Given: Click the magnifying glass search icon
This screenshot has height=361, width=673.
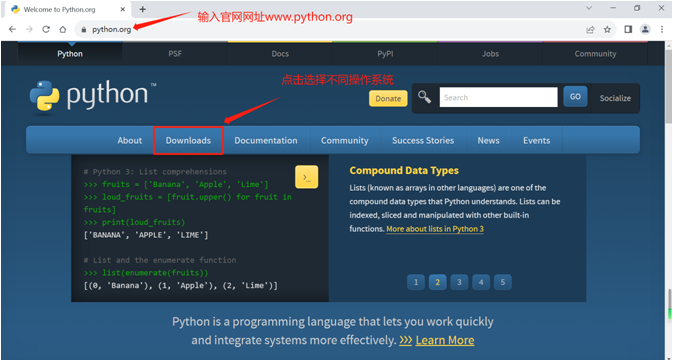Looking at the screenshot, I should (x=424, y=97).
